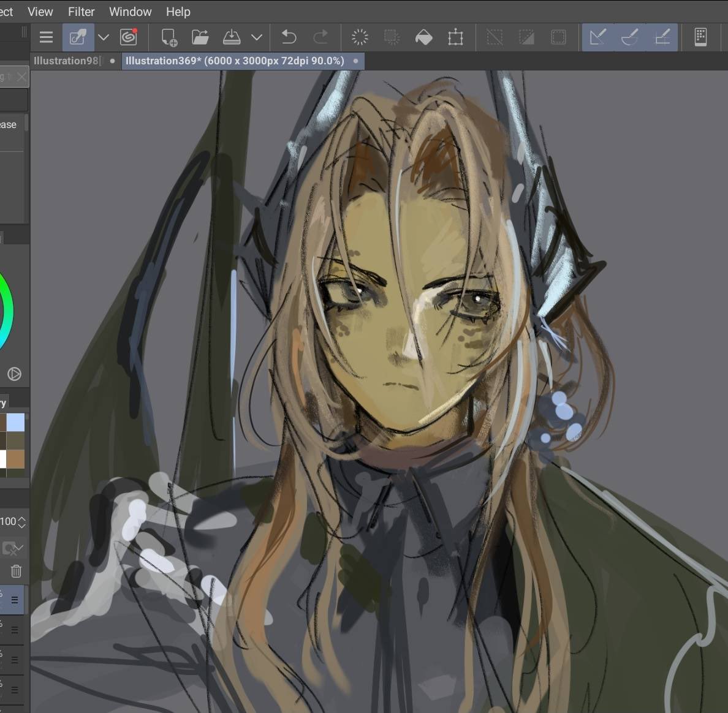Image resolution: width=728 pixels, height=713 pixels.
Task: Click the Deselect icon
Action: pos(495,37)
